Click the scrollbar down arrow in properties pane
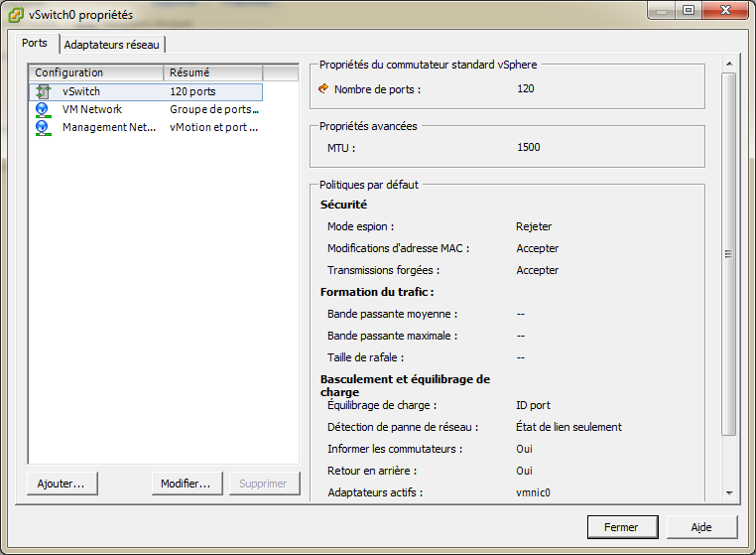This screenshot has width=756, height=555. 729,492
